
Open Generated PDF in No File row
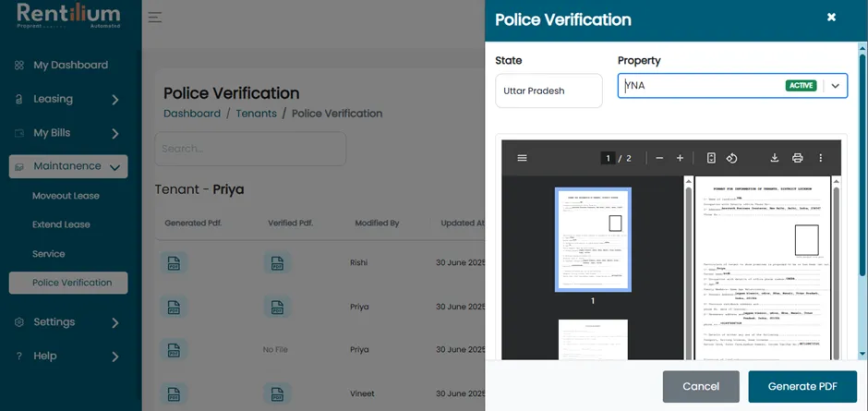174,349
